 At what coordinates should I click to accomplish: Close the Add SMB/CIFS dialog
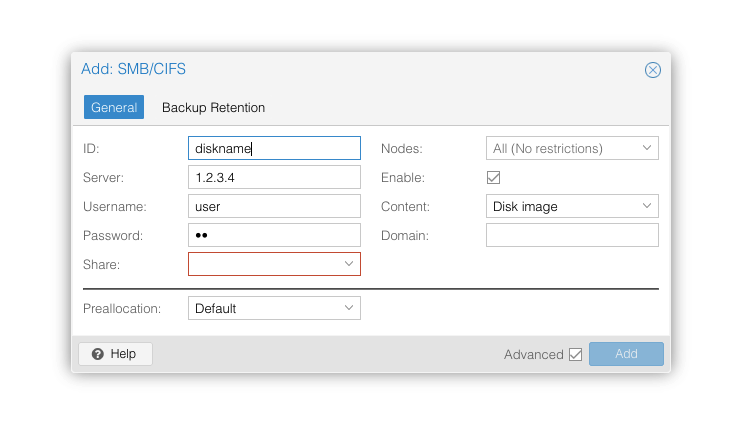[x=652, y=70]
